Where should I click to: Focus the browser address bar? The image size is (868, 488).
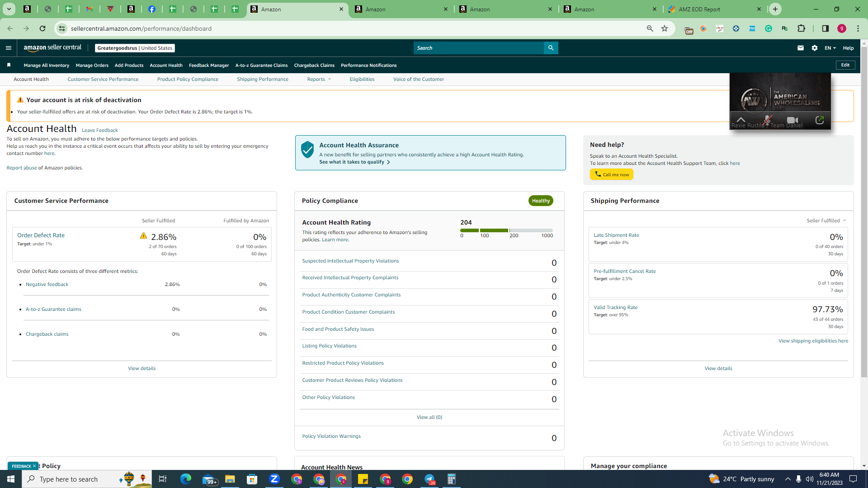[356, 28]
